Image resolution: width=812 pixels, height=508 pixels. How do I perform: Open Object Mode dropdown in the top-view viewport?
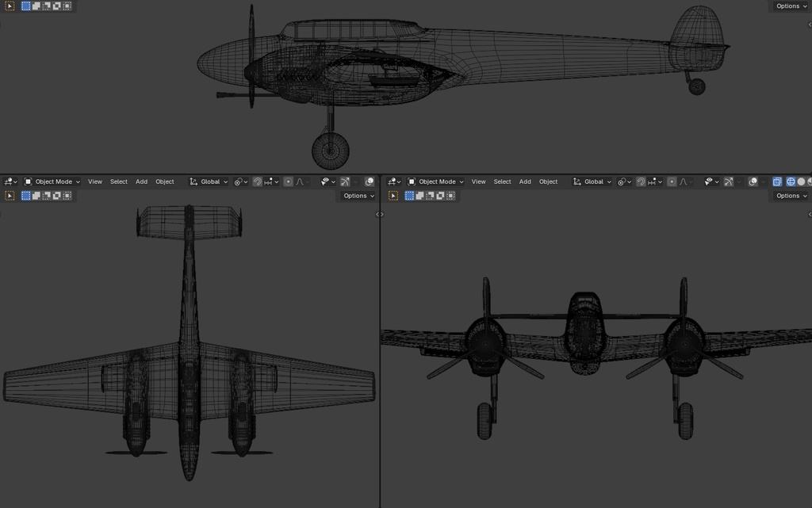(x=52, y=181)
